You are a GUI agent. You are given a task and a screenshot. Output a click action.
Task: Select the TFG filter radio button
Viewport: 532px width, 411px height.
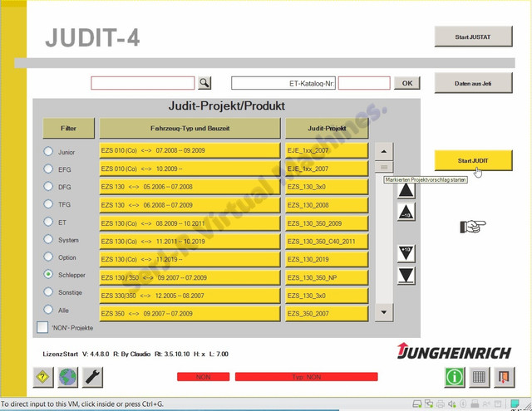click(x=48, y=204)
